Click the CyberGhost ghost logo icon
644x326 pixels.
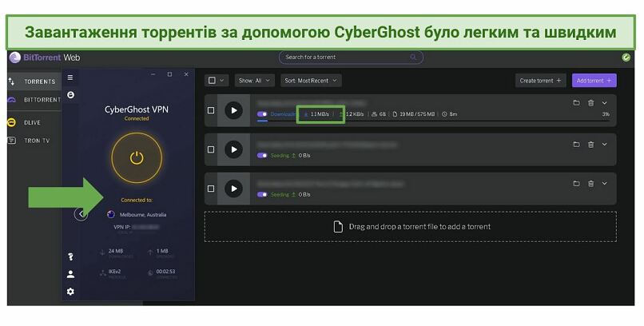coord(70,95)
